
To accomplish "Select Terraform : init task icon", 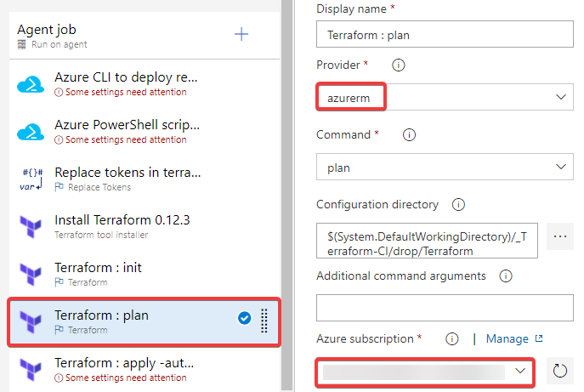I will point(31,275).
